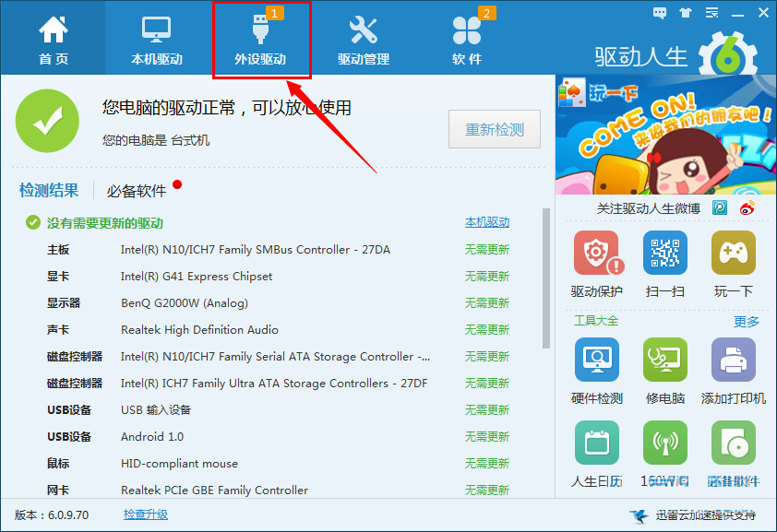Launch the 160WiFi tool icon
The height and width of the screenshot is (532, 777).
coord(664,443)
